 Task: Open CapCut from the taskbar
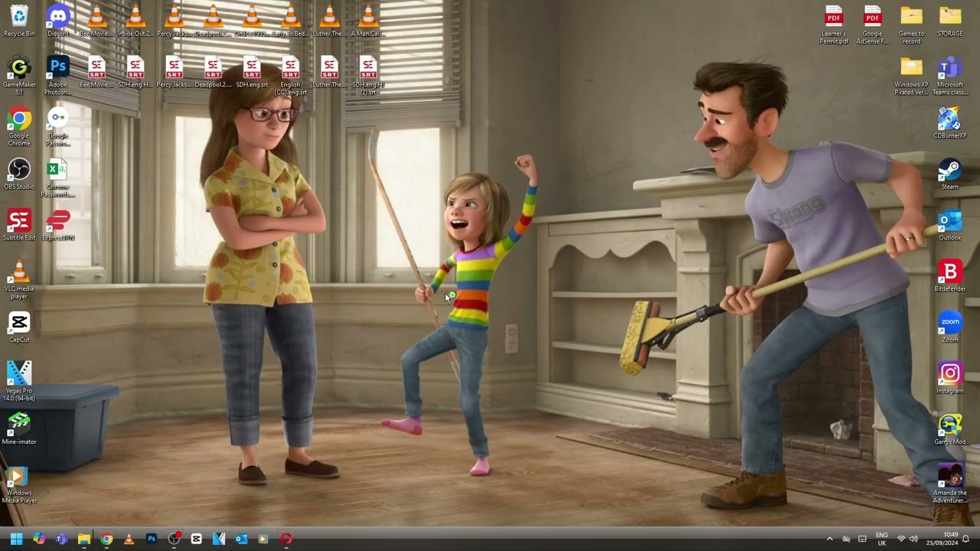pos(196,539)
